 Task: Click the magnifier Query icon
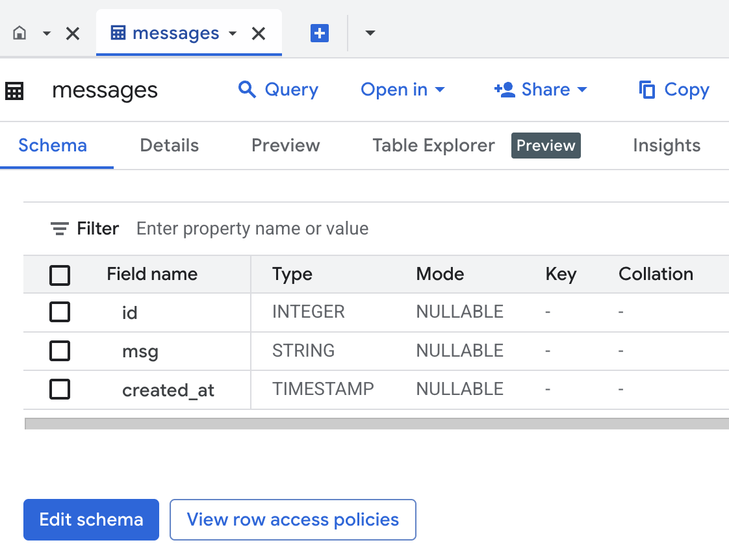point(247,90)
